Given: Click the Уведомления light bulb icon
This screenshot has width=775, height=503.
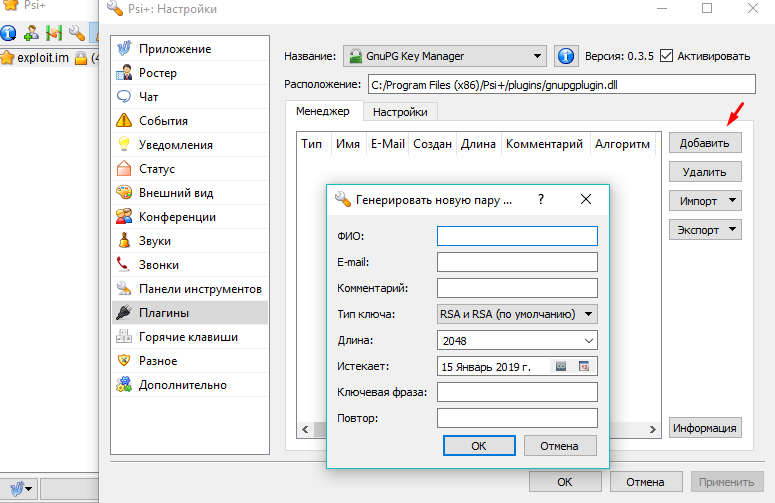Looking at the screenshot, I should click(x=124, y=144).
